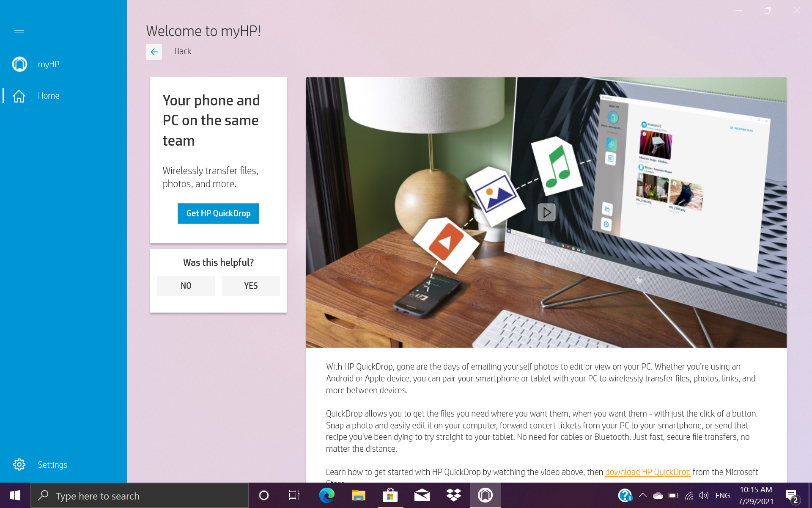Open clock and date 10:15 AM
This screenshot has width=812, height=508.
[756, 495]
